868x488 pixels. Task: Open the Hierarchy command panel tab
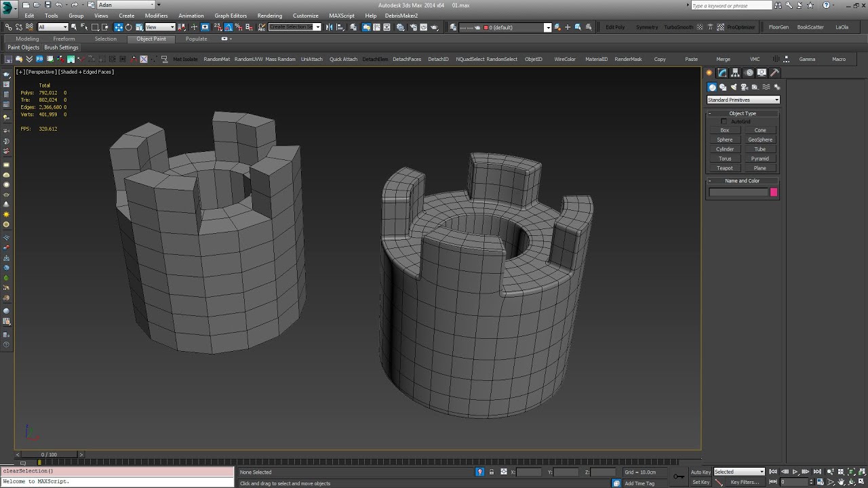pyautogui.click(x=736, y=73)
